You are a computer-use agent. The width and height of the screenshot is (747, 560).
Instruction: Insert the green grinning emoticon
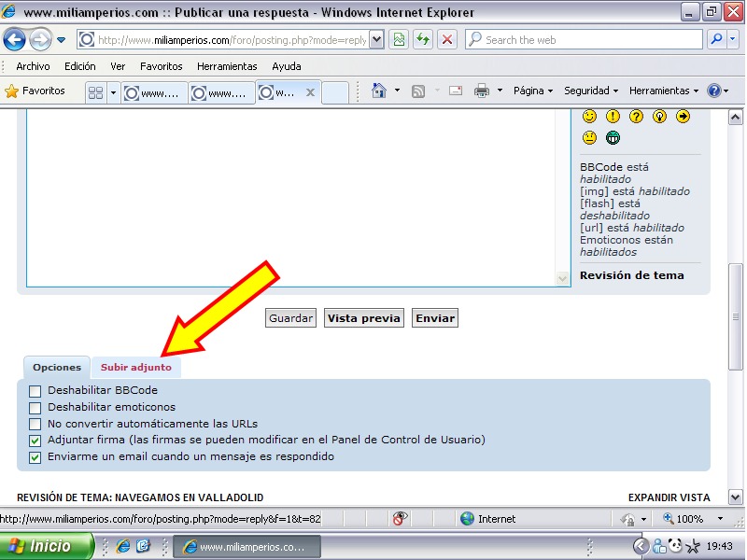[613, 138]
